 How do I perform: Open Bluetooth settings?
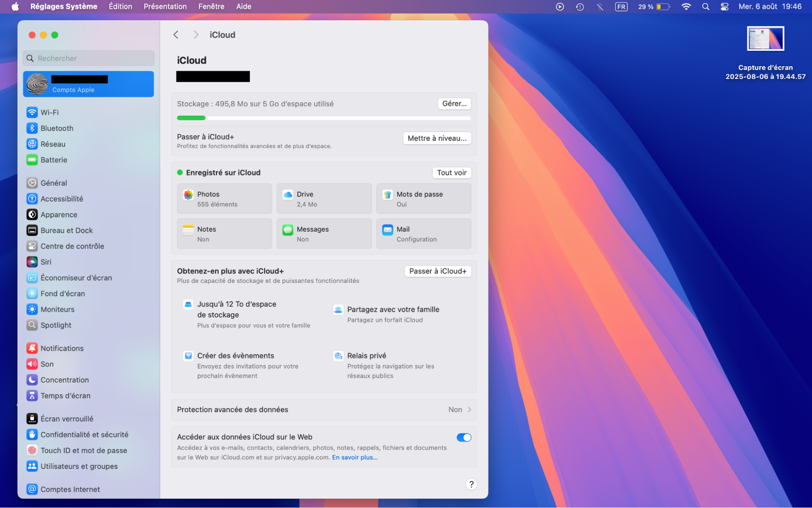click(x=56, y=128)
